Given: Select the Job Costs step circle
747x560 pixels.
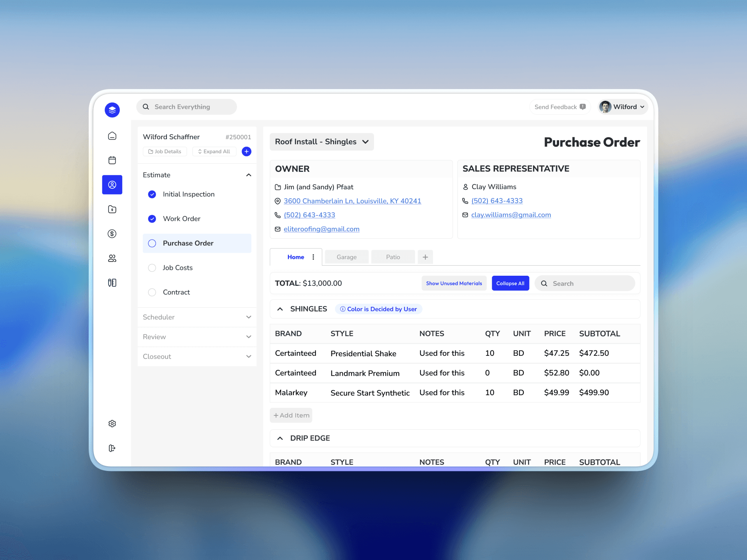Looking at the screenshot, I should [152, 268].
